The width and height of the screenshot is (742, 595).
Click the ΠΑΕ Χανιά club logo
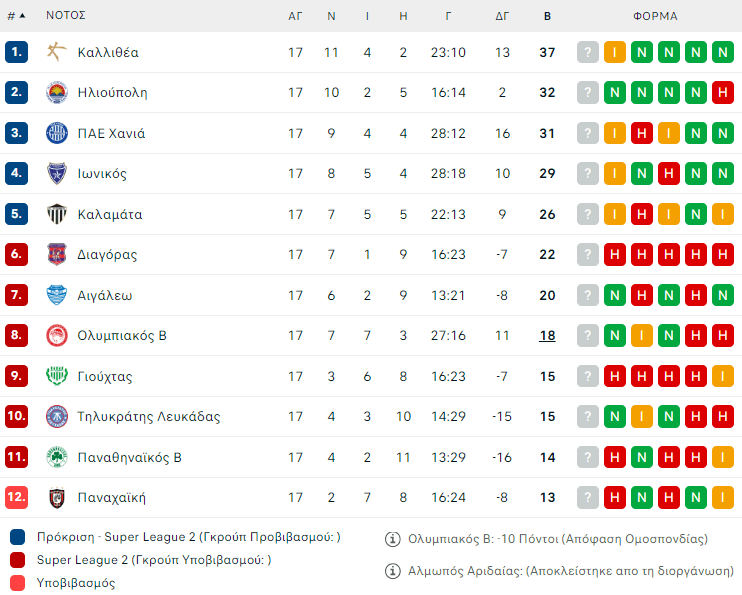coord(57,133)
